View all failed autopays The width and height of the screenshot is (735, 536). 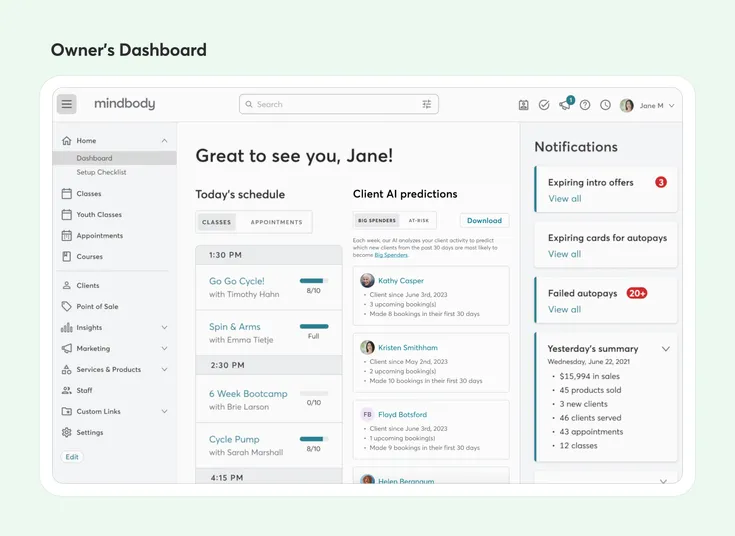[x=565, y=310]
